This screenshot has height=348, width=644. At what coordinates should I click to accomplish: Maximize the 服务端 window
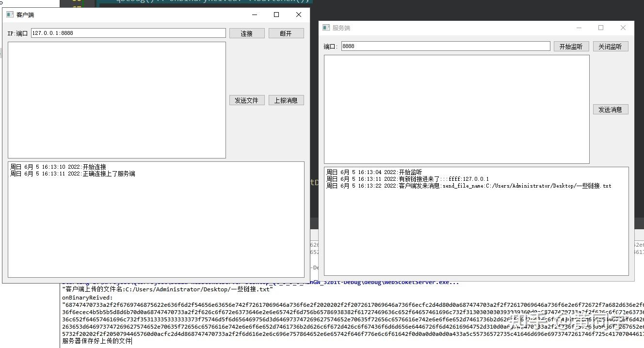(x=601, y=28)
